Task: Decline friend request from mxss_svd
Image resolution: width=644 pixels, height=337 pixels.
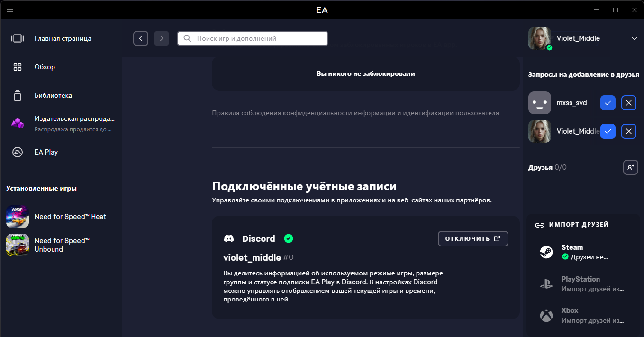Action: pos(629,103)
